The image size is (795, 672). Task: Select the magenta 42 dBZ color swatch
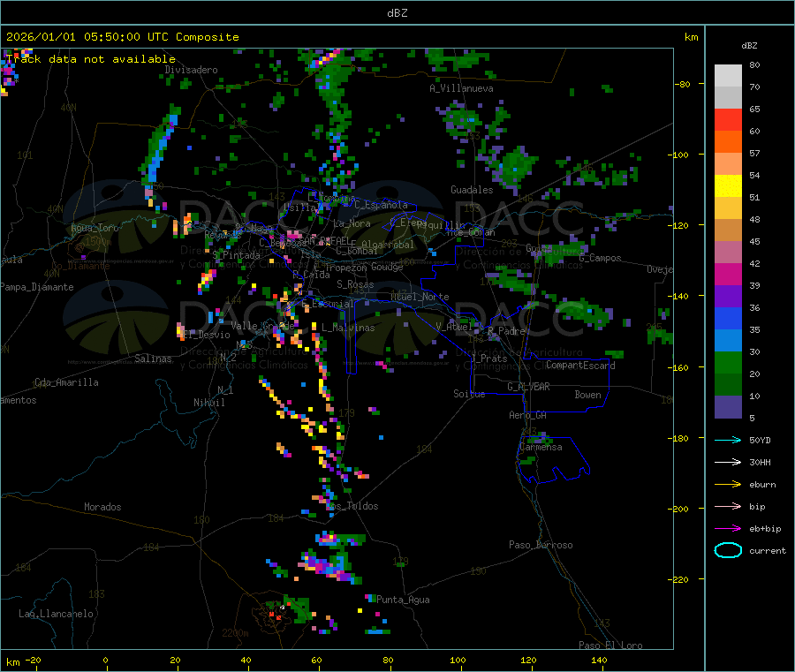pos(728,274)
